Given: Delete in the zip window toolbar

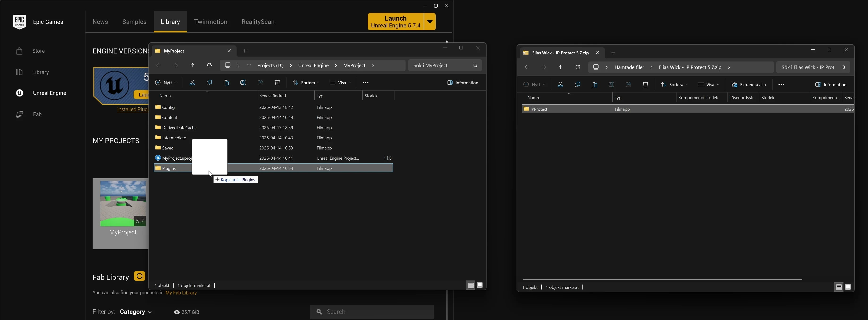Looking at the screenshot, I should pyautogui.click(x=646, y=85).
